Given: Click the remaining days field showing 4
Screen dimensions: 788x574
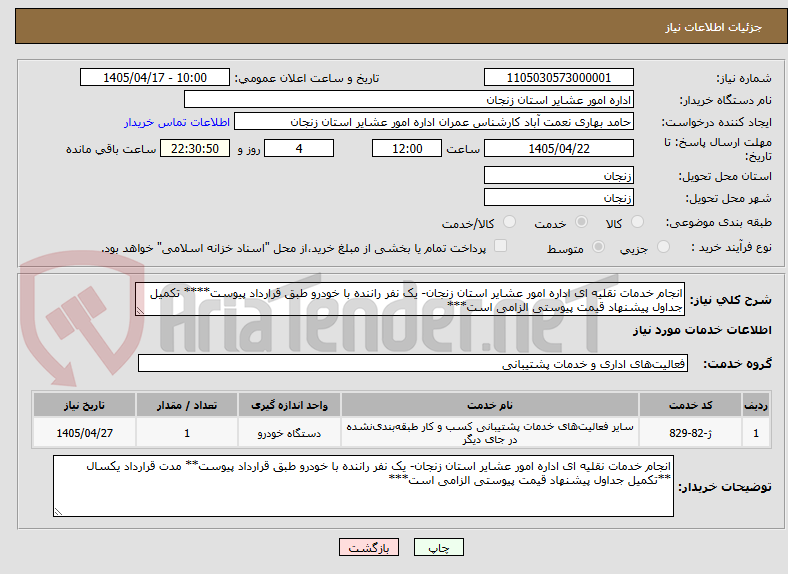Looking at the screenshot, I should click(x=299, y=148).
